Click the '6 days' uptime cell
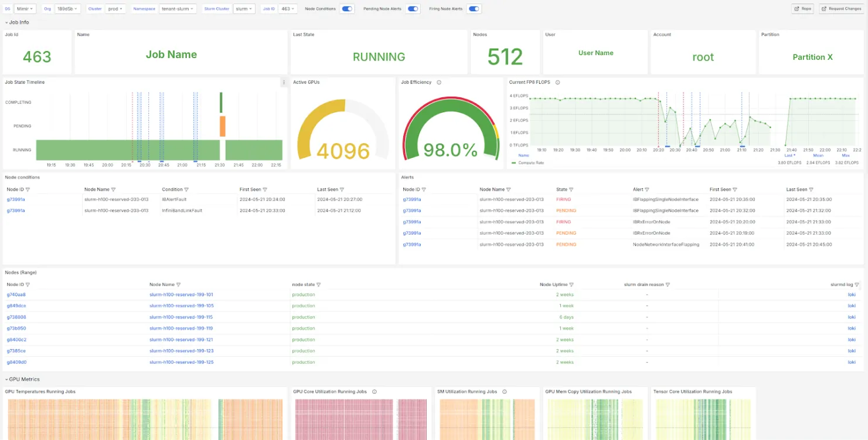The image size is (868, 440). [567, 317]
